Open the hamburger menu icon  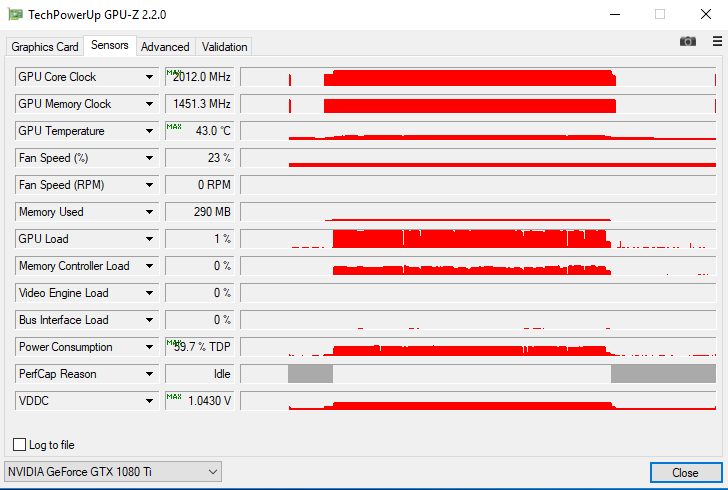(x=717, y=41)
